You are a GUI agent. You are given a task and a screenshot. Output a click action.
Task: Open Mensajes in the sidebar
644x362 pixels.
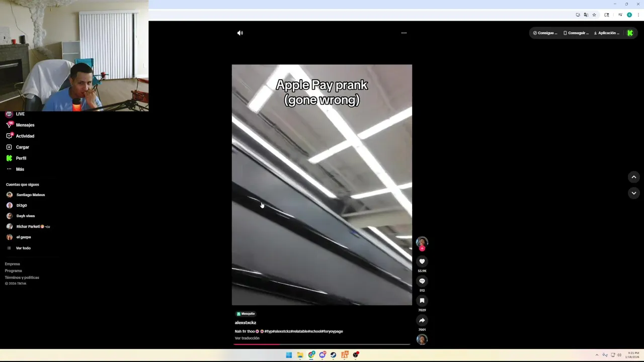click(x=20, y=125)
